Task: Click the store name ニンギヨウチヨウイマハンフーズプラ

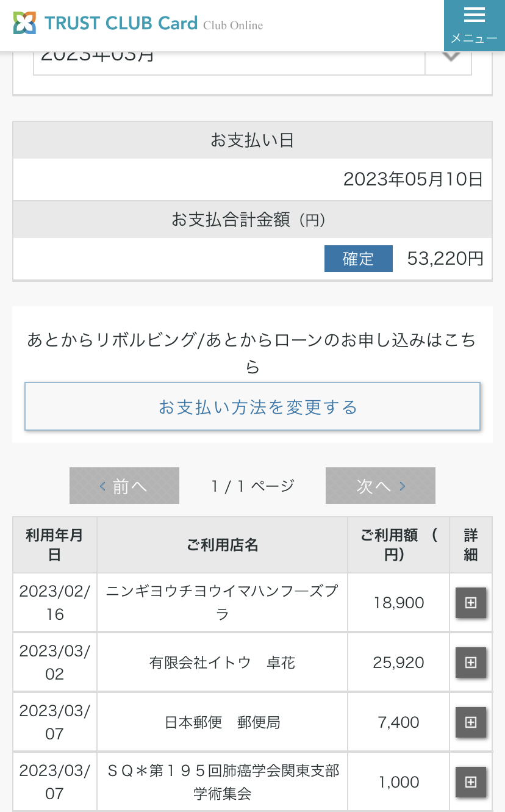Action: (x=222, y=602)
